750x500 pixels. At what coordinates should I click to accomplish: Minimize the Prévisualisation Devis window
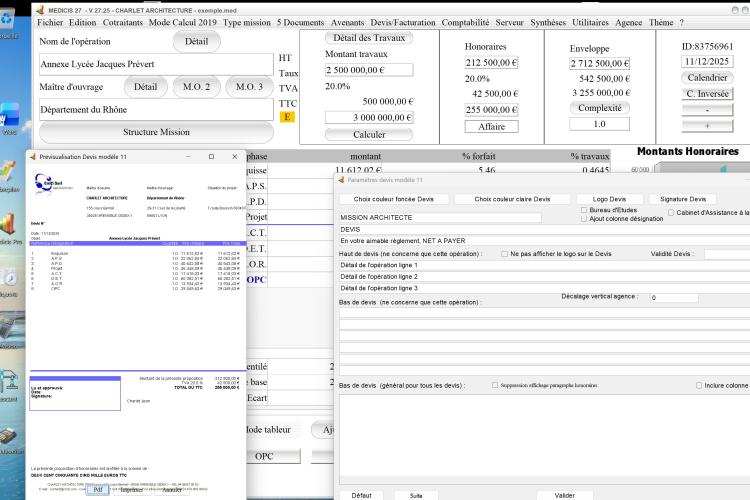tap(188, 156)
